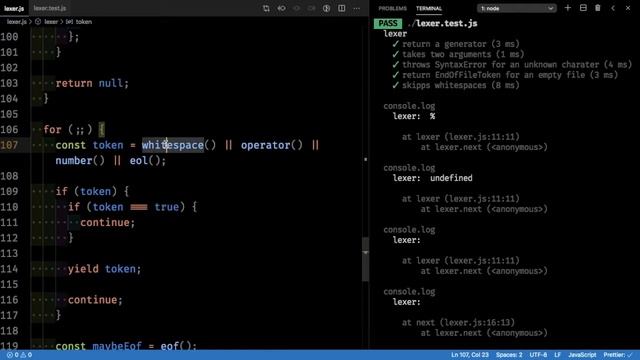This screenshot has width=640, height=360.
Task: Click the panel chevron arrow icon
Action: 613,8
